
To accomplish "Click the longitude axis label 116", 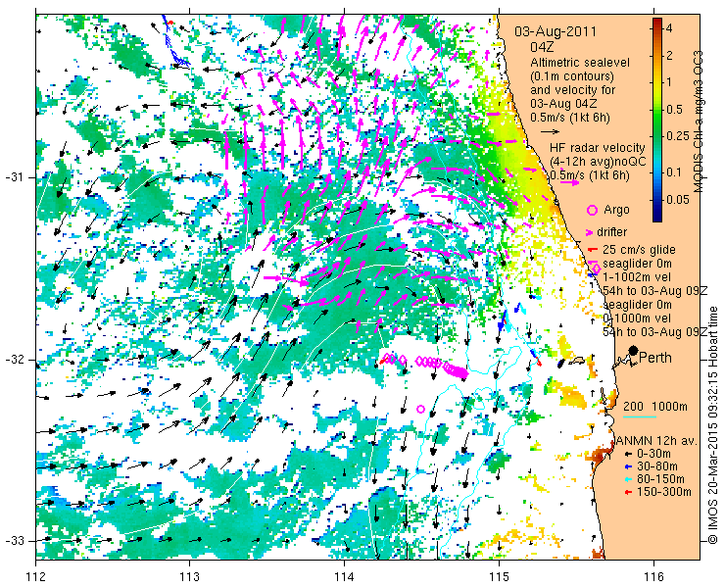I will [x=653, y=576].
